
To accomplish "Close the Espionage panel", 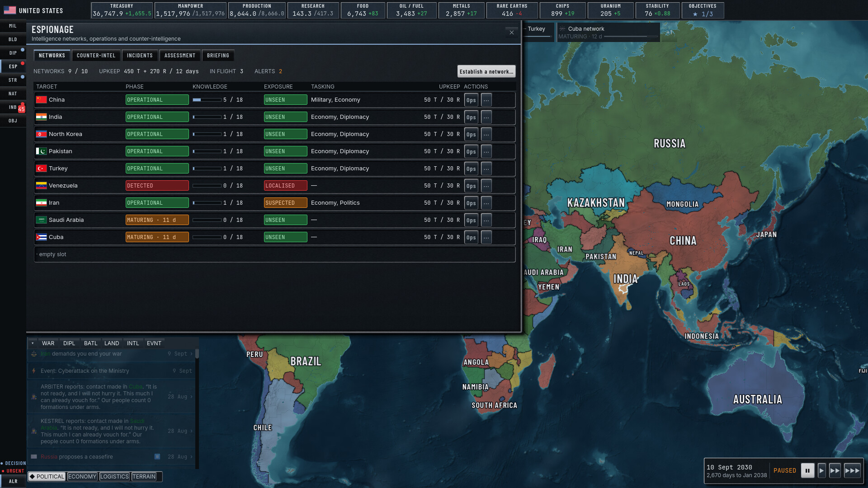I will (x=512, y=33).
